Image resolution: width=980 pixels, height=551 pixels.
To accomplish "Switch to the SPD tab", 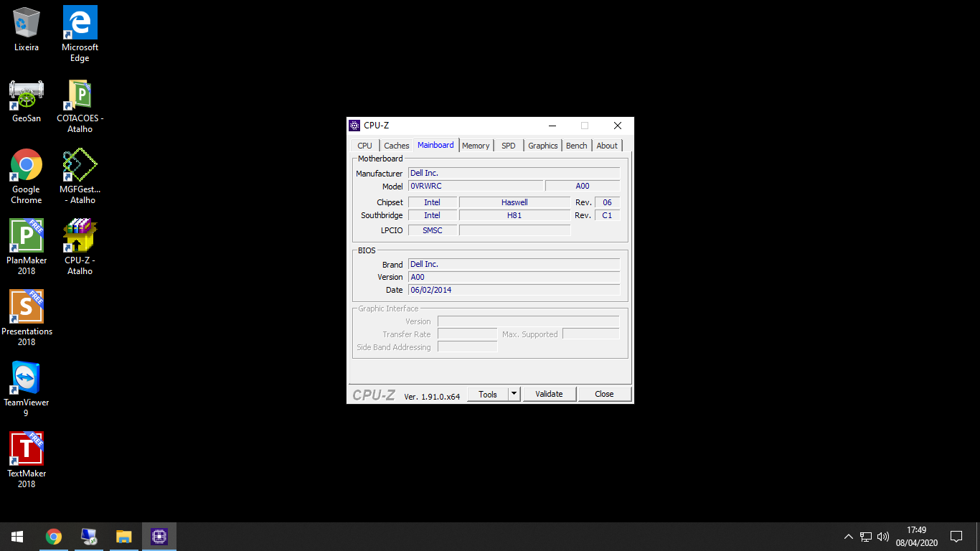I will [x=509, y=146].
